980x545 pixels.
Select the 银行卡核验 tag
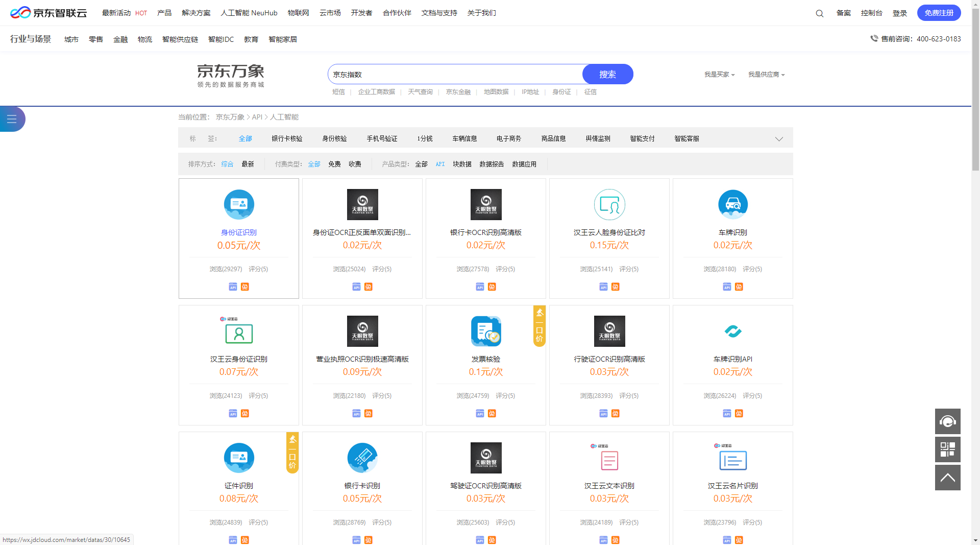click(287, 138)
